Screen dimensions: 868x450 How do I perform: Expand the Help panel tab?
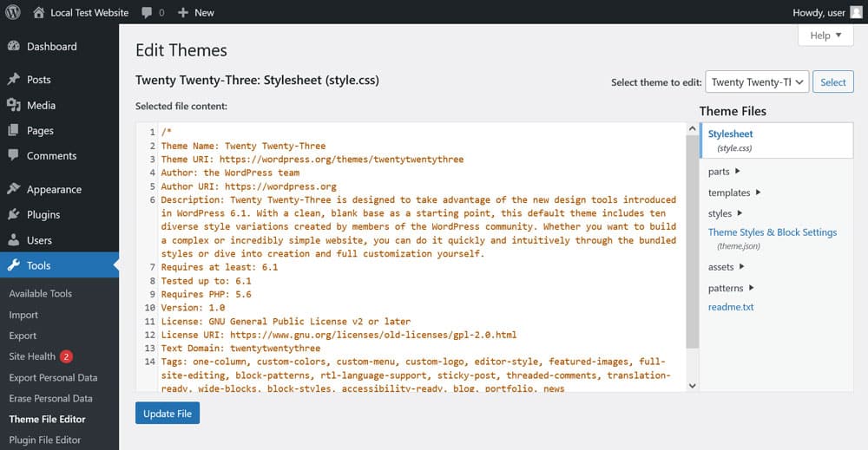tap(825, 36)
